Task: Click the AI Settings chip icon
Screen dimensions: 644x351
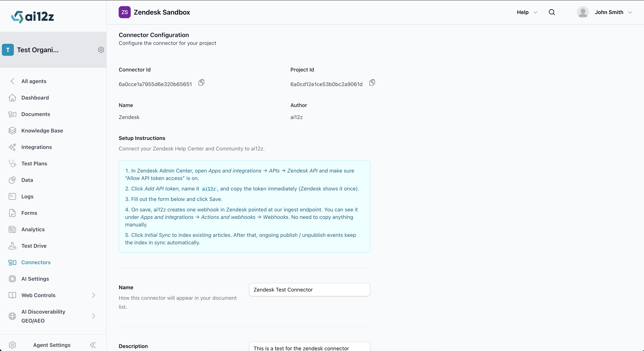Action: click(x=12, y=279)
